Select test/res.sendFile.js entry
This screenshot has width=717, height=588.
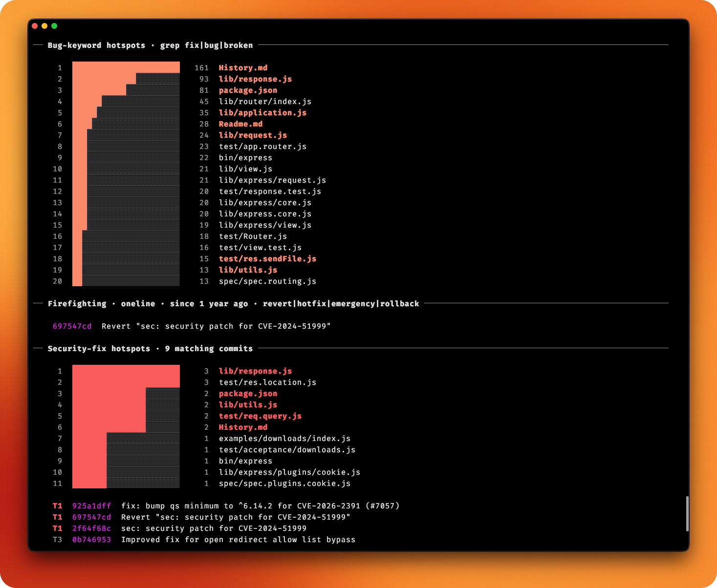[x=267, y=259]
